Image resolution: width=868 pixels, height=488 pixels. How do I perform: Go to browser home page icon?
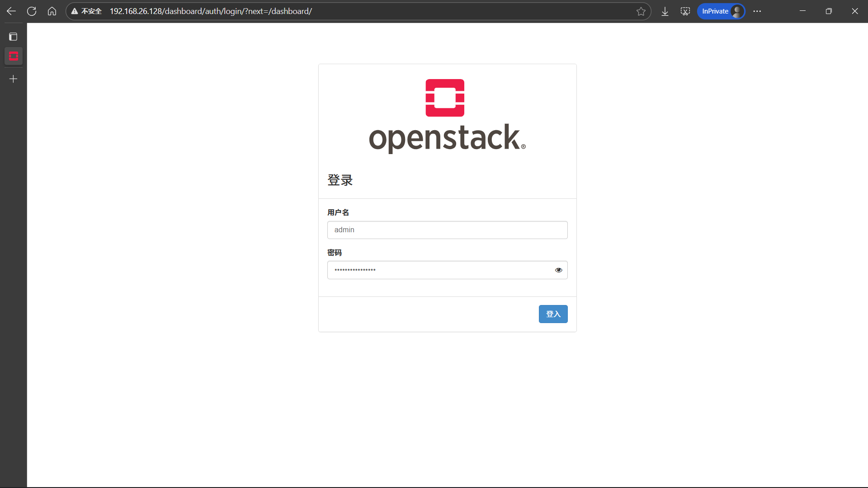[52, 11]
